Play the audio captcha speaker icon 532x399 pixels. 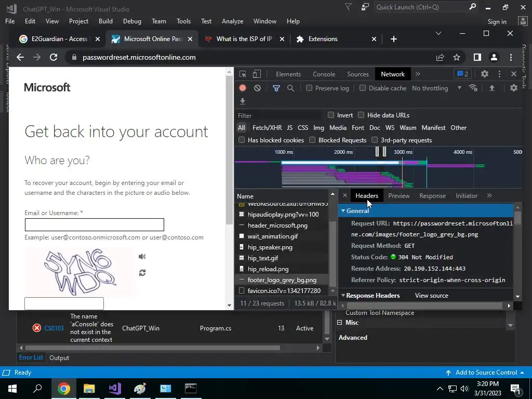point(142,257)
